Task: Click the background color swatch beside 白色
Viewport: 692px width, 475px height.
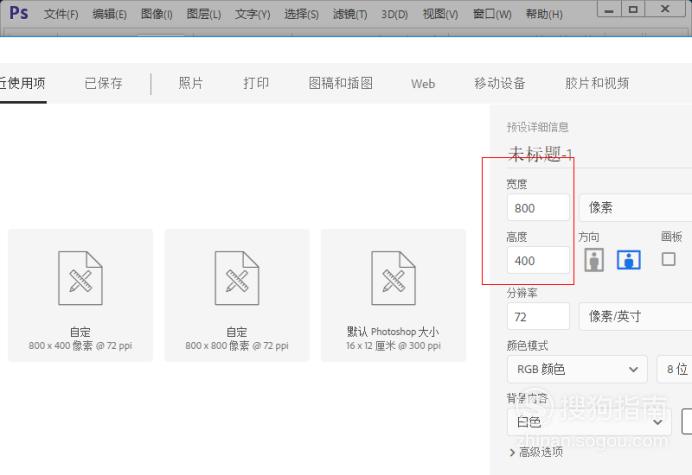Action: tap(687, 422)
